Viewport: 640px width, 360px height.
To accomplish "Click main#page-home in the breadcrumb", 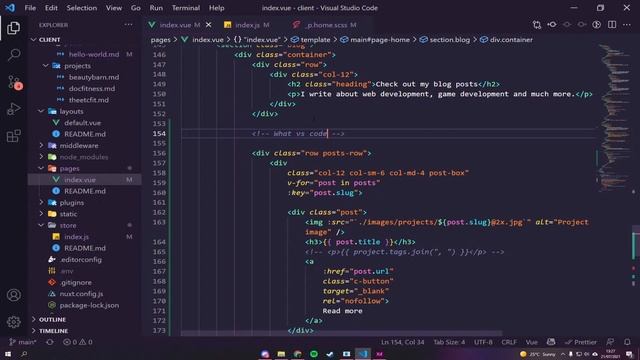I will (x=380, y=40).
